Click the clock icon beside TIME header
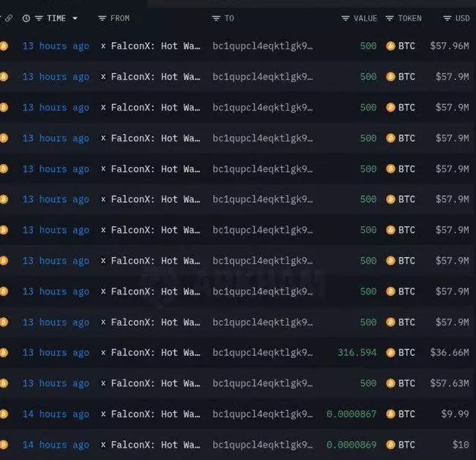 pyautogui.click(x=27, y=18)
